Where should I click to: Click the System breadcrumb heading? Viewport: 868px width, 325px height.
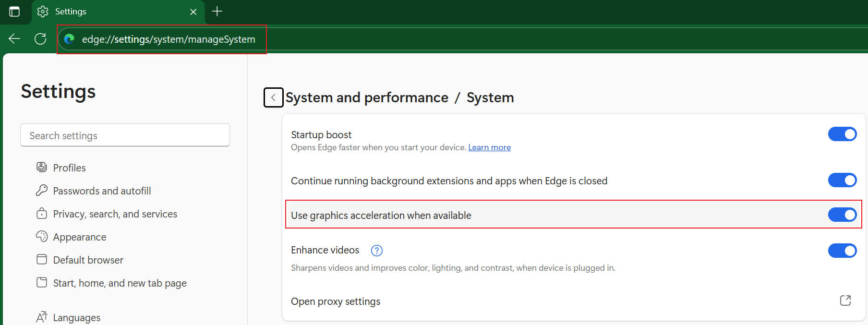point(490,97)
